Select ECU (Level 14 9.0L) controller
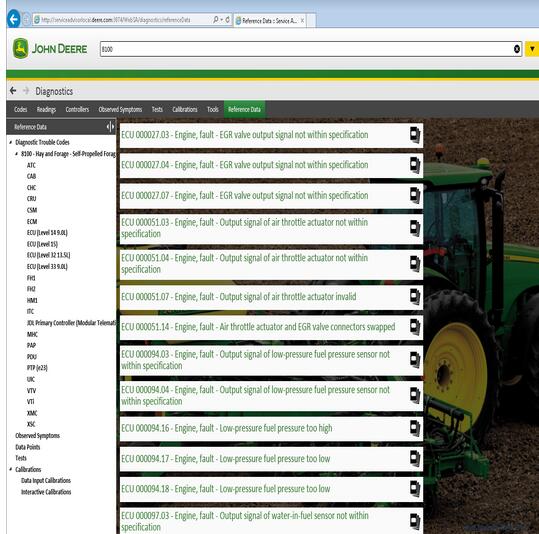 (x=47, y=233)
